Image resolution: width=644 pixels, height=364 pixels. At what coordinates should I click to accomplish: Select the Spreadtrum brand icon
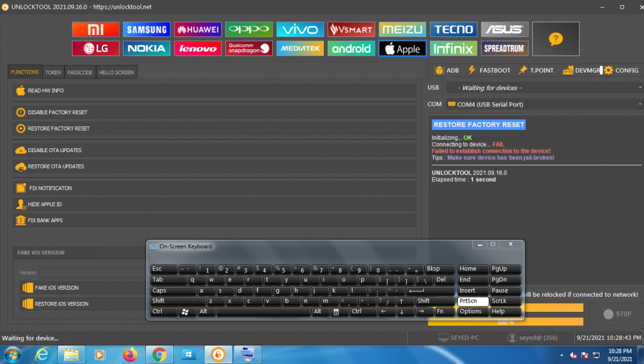point(505,49)
